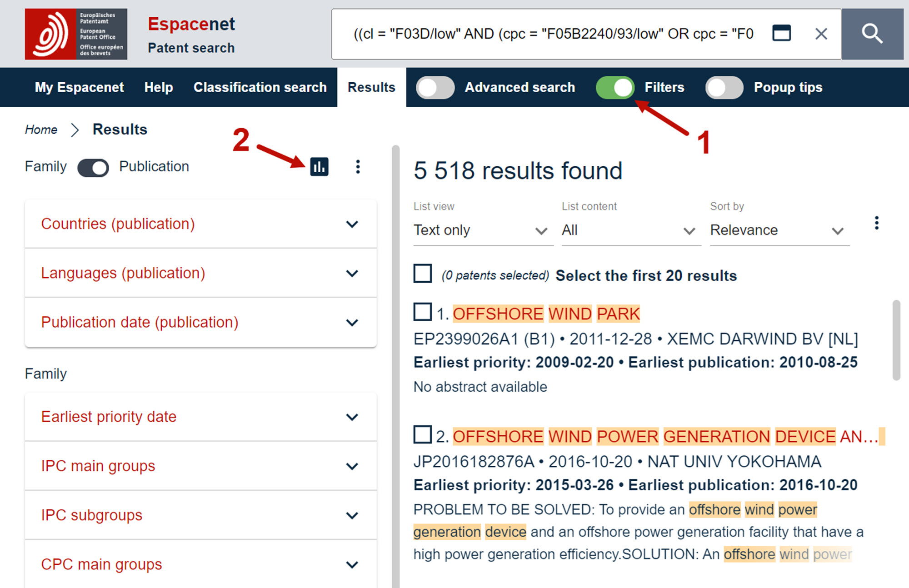
Task: Toggle the Advanced search switch
Action: 435,87
